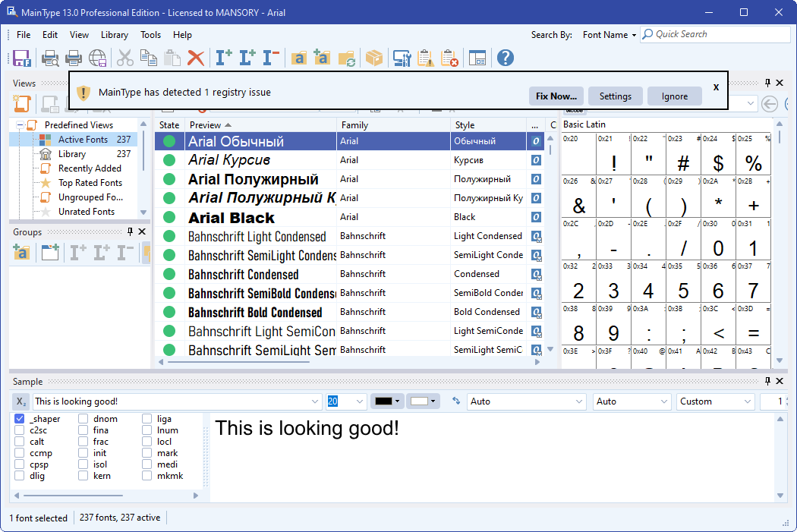Open the Library menu

pos(115,35)
